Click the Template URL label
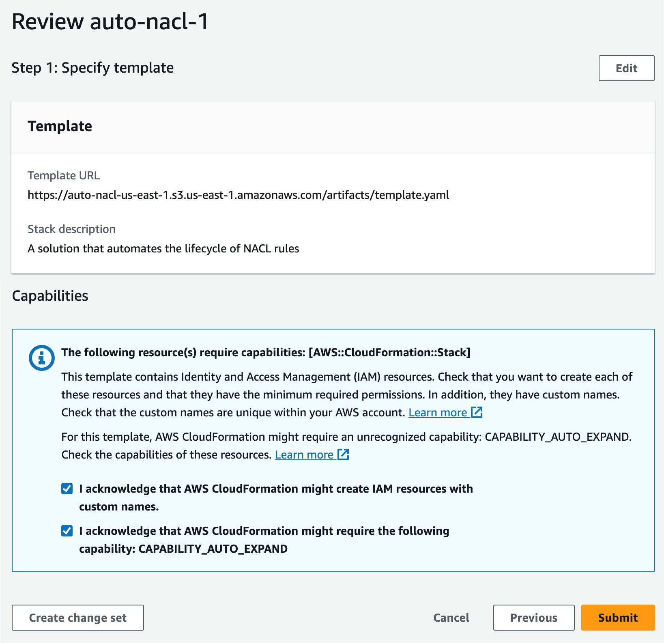664x644 pixels. pos(64,175)
